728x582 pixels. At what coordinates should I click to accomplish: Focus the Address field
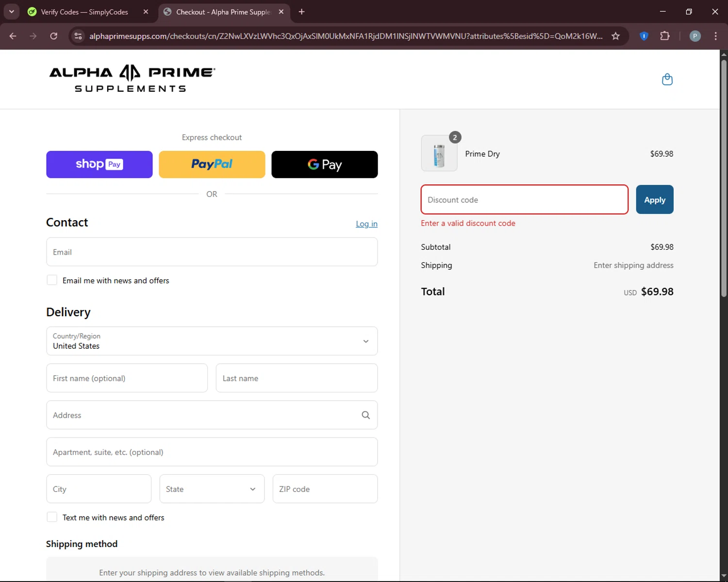click(x=212, y=415)
